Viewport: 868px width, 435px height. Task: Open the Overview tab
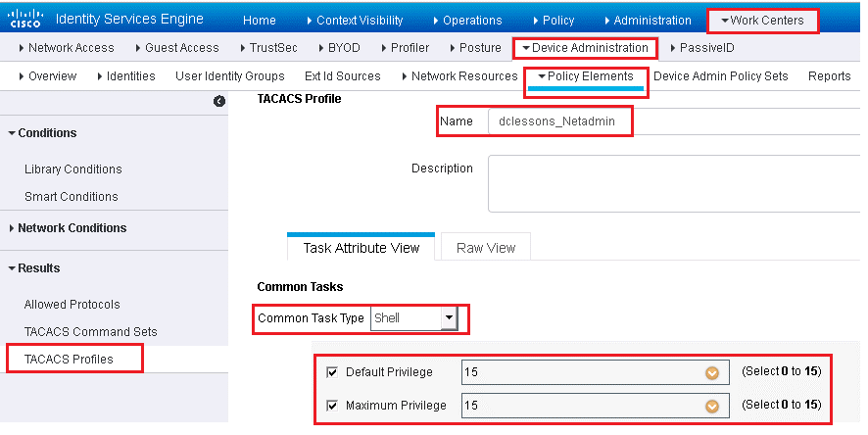[48, 76]
